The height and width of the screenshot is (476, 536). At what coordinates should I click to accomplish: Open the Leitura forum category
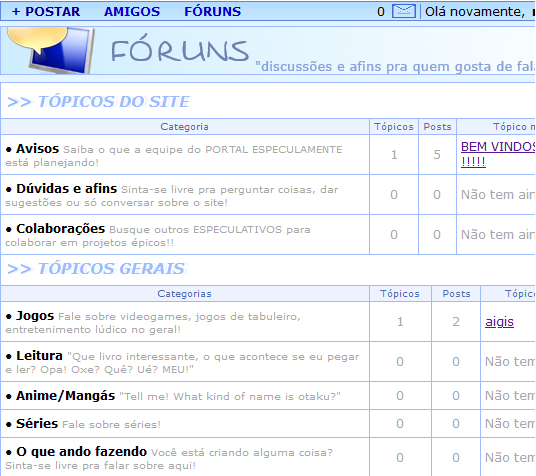(39, 356)
